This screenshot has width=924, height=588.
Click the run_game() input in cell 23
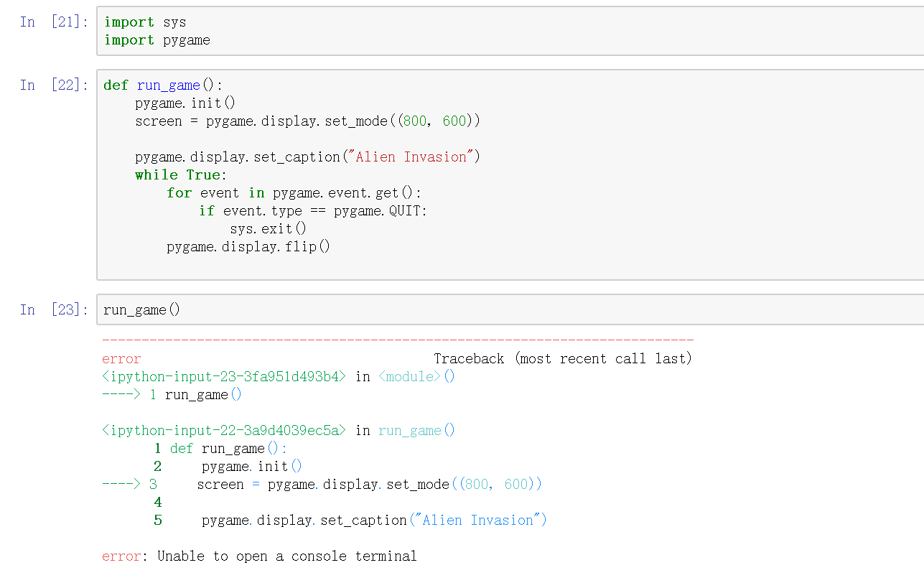[x=142, y=310]
